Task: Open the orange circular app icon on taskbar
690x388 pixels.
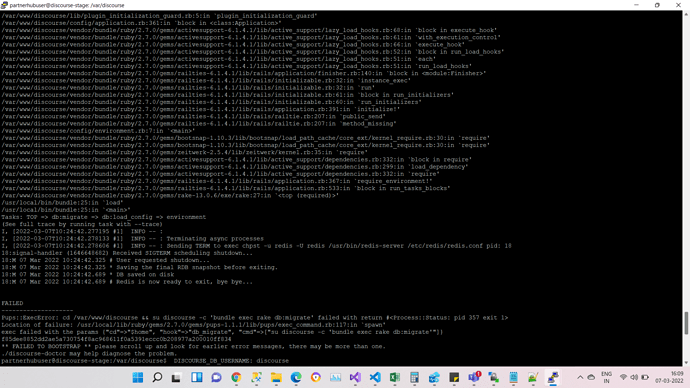Action: [x=316, y=377]
